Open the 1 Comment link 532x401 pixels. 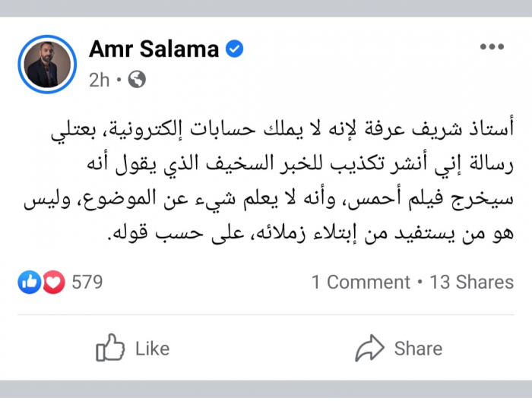pos(360,283)
